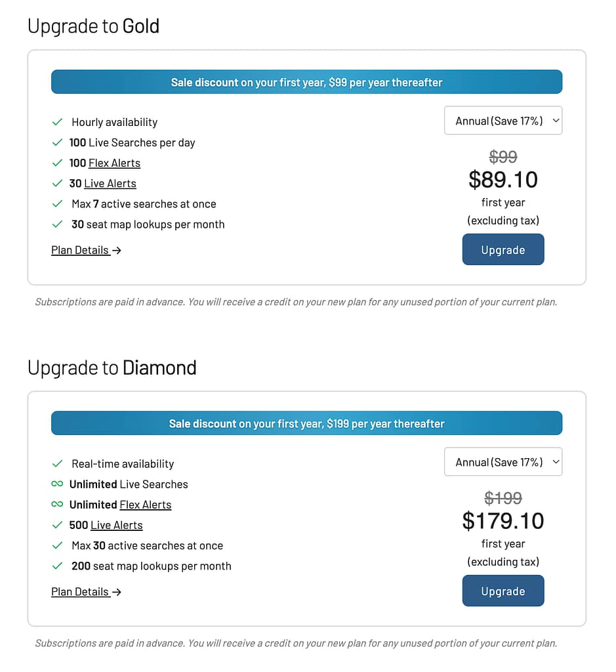
Task: Click the infinity icon beside Unlimited Flex Alerts
Action: click(57, 504)
